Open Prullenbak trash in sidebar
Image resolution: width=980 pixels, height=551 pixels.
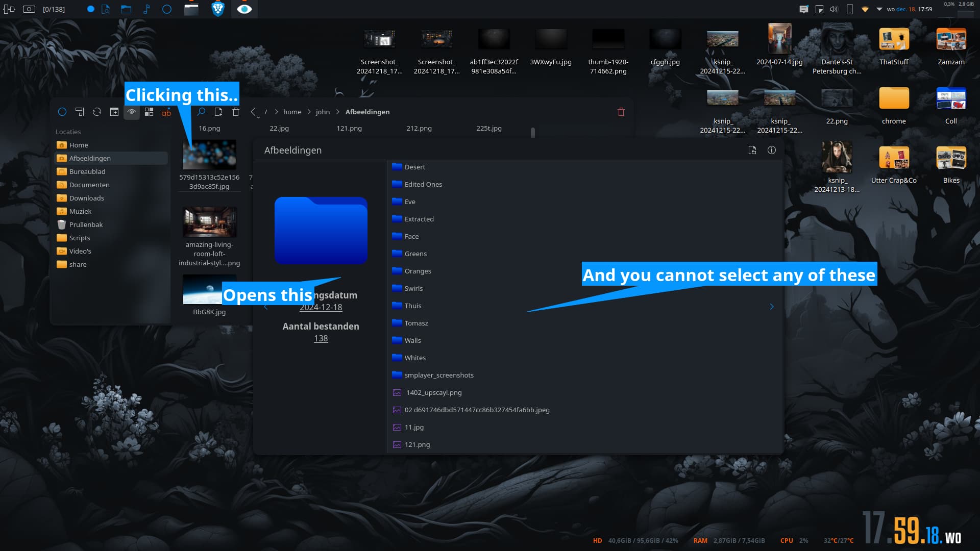[111, 224]
